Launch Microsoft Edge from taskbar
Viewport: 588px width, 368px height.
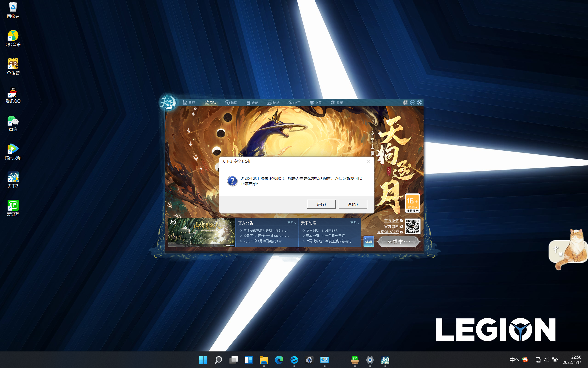tap(279, 360)
